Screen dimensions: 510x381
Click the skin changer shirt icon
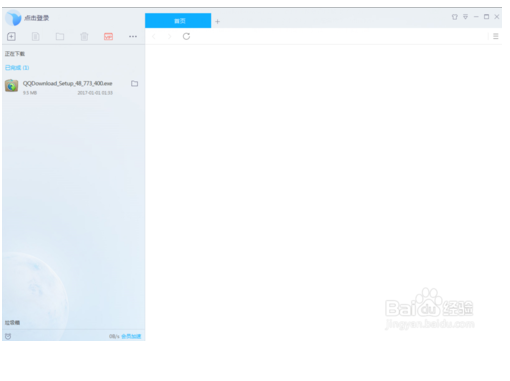(455, 17)
